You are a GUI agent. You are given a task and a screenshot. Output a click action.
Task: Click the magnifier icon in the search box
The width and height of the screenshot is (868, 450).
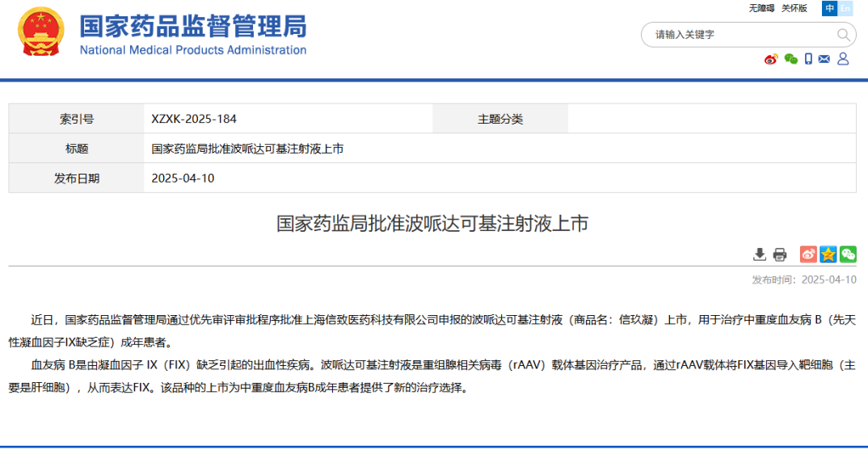(x=844, y=35)
